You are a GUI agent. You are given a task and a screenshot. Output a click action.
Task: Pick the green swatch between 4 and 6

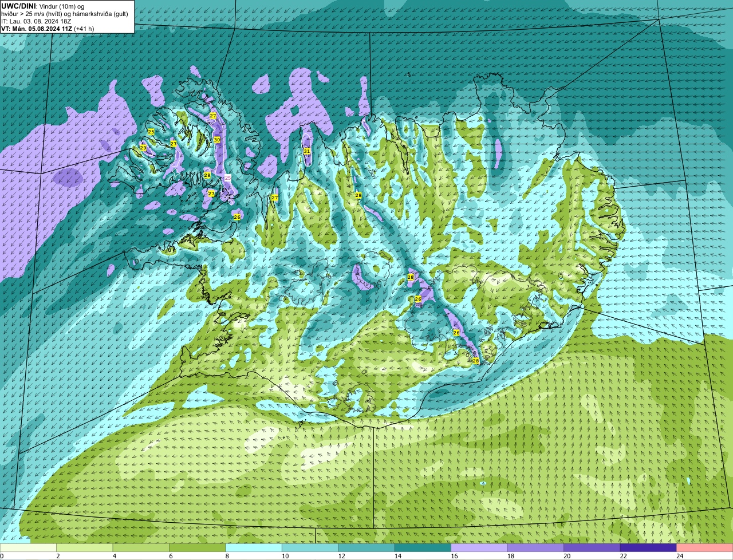tap(141, 548)
